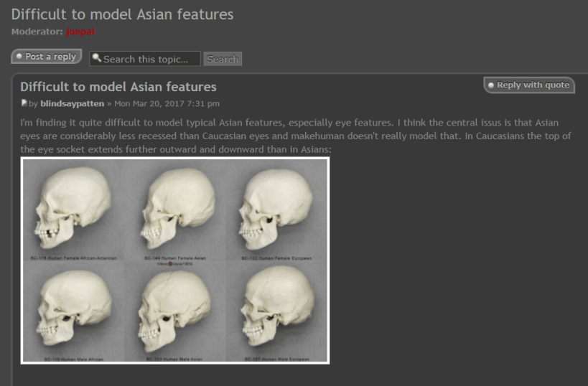Screen dimensions: 588x386
Task: Click the post body paragraph about eye sockets
Action: coord(287,136)
